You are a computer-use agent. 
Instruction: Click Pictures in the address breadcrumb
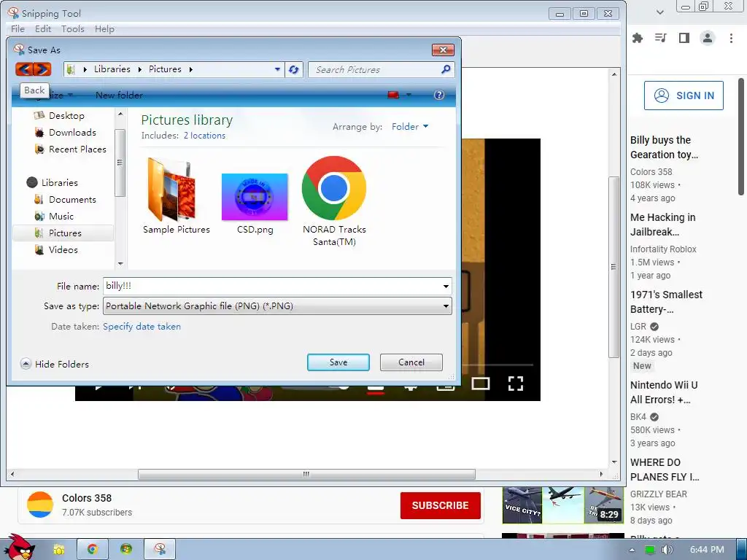165,69
